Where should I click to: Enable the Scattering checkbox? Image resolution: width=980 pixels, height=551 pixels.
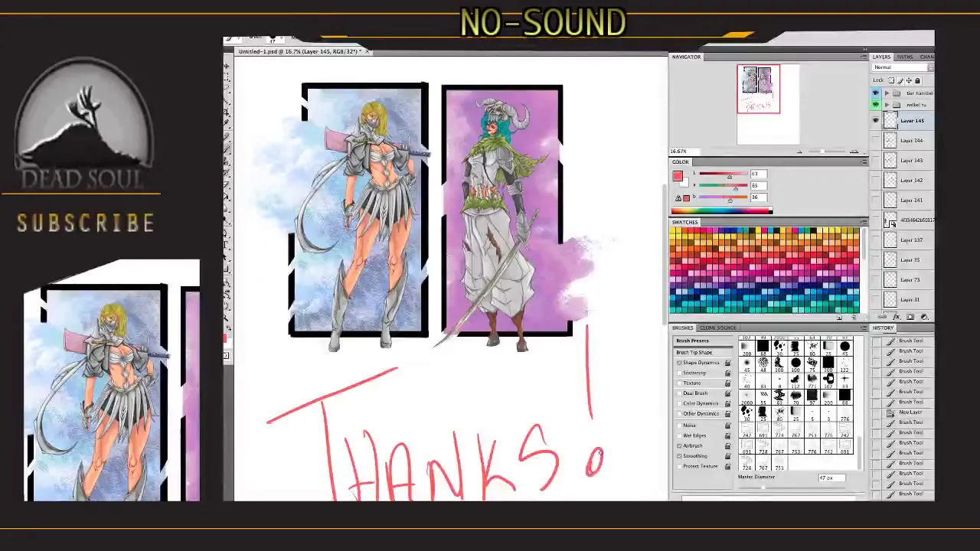(x=679, y=373)
